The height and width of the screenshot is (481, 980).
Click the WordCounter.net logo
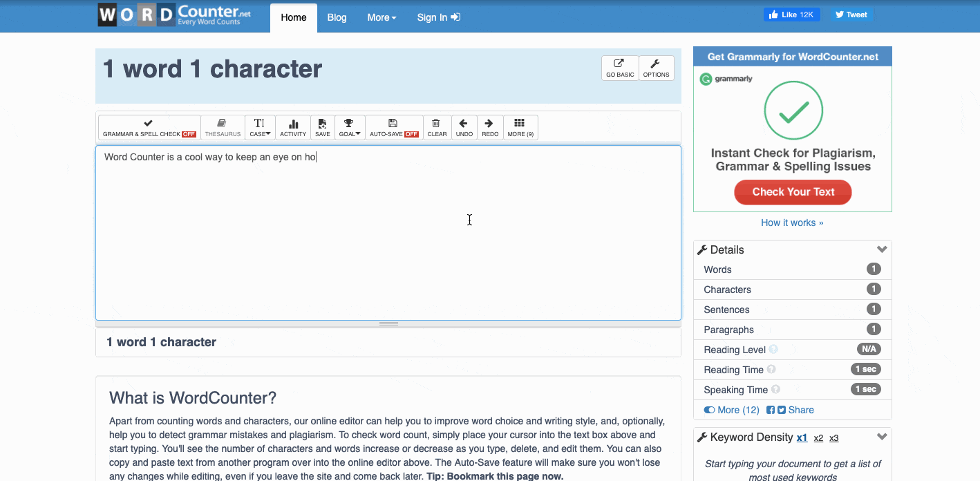click(x=174, y=15)
